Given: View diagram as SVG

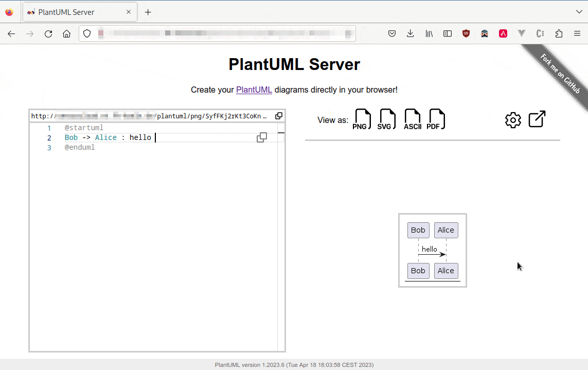Looking at the screenshot, I should (x=387, y=119).
